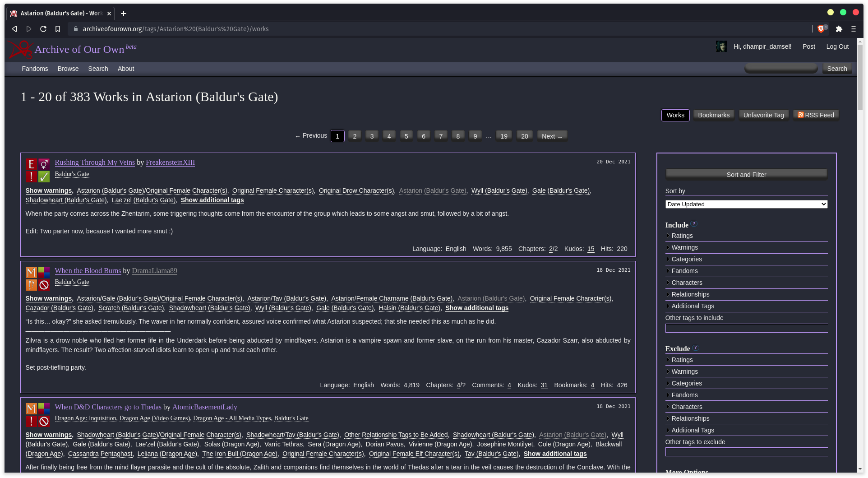
Task: Open the Brave shields icon in address bar
Action: click(821, 29)
